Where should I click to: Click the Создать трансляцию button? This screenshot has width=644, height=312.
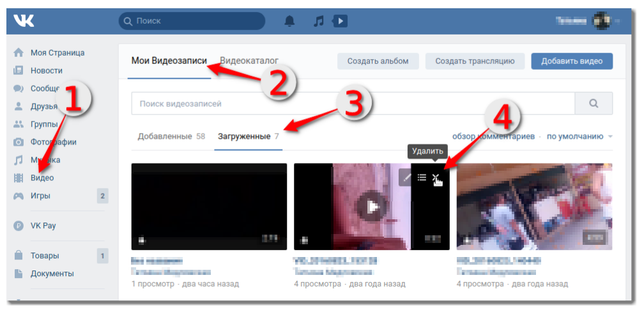point(475,61)
